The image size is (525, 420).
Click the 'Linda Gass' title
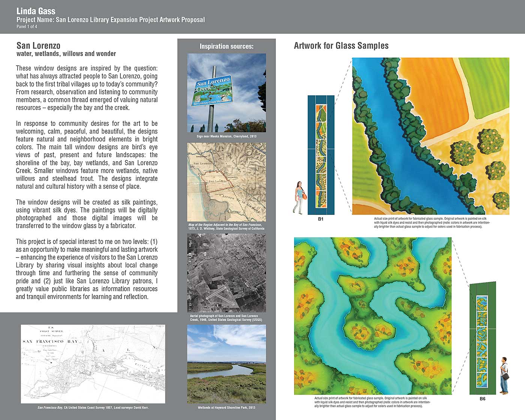(x=36, y=11)
